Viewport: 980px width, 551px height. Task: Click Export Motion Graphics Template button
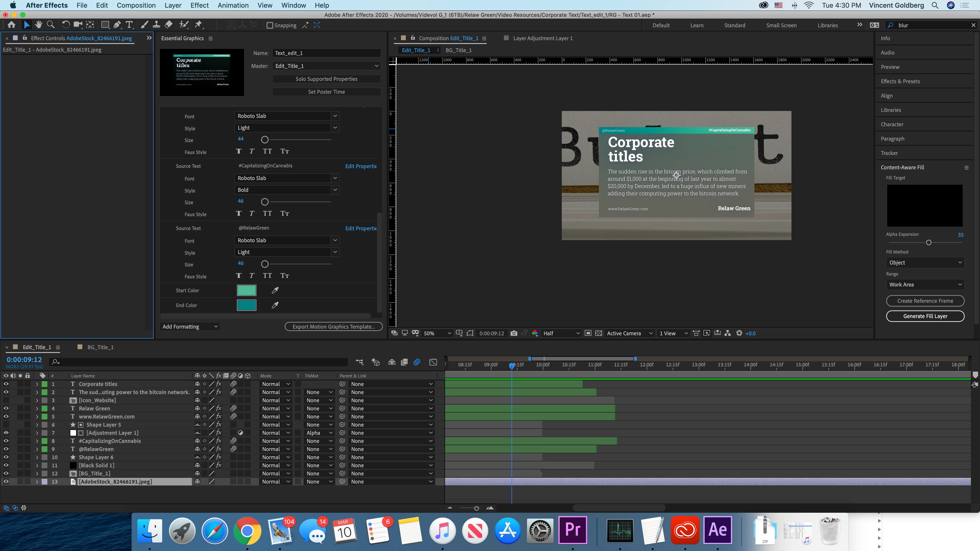pyautogui.click(x=333, y=327)
